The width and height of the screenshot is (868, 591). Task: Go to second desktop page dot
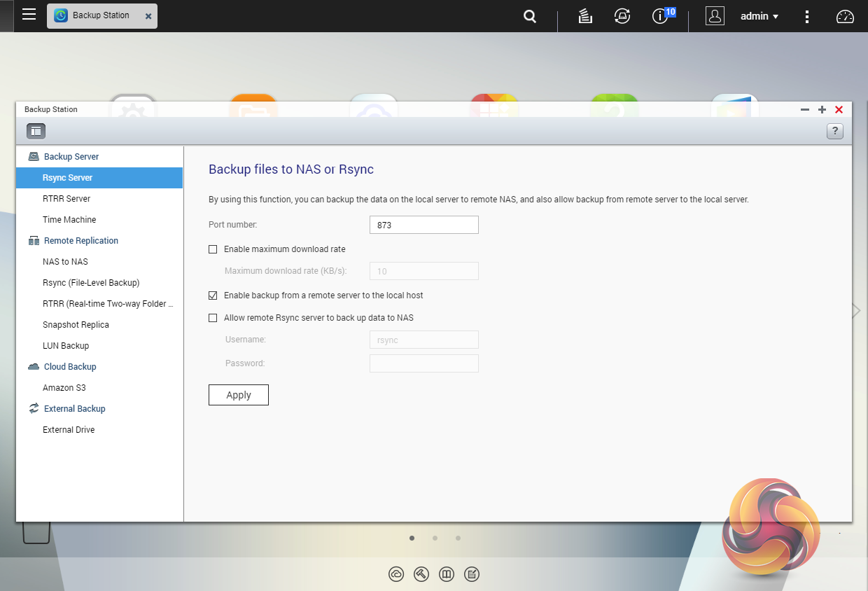435,538
